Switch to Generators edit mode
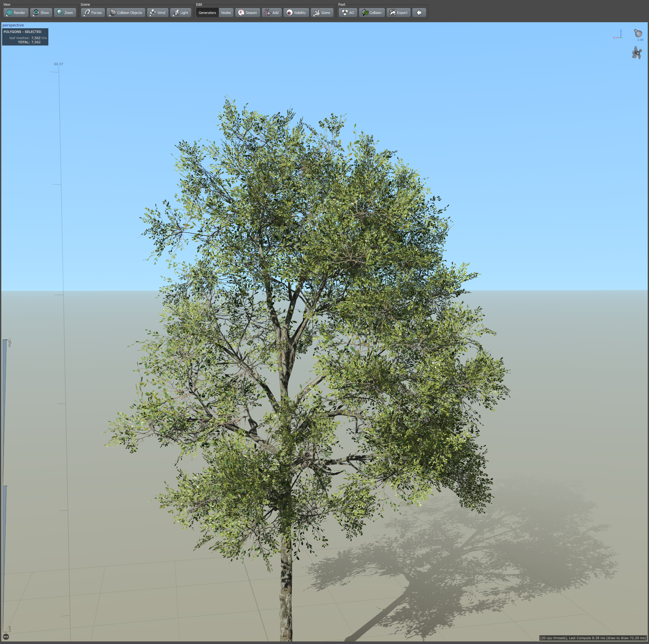This screenshot has width=649, height=644. 207,13
